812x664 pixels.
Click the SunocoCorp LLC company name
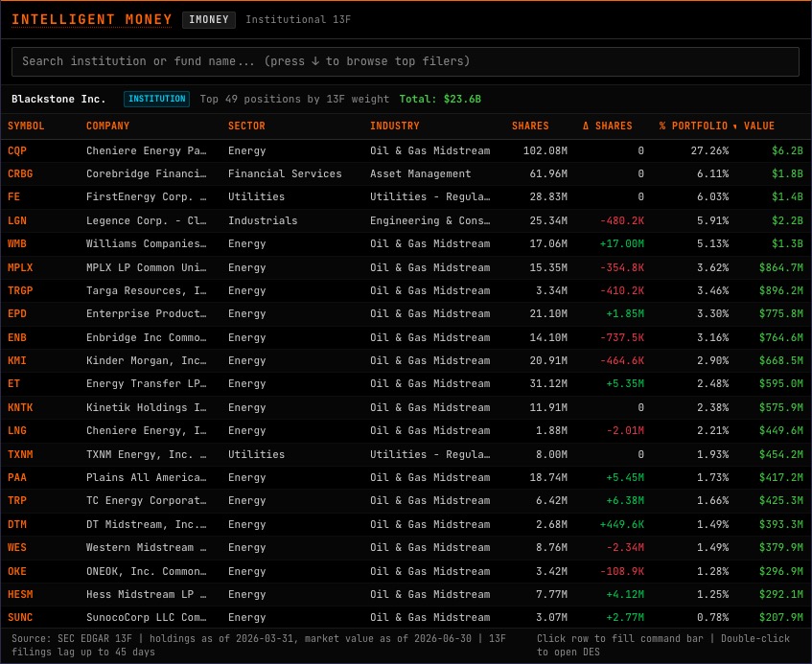(147, 617)
